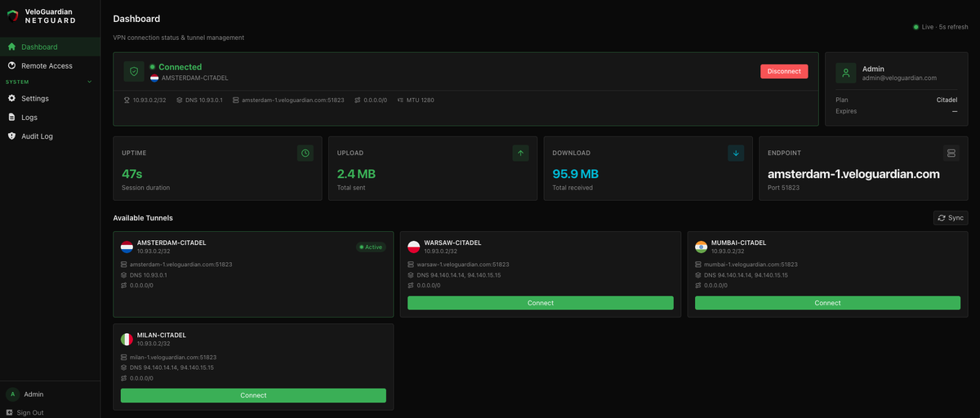The width and height of the screenshot is (980, 418).
Task: Click the Netherlands flag beside AMSTERDAM-CITADEL status
Action: [x=154, y=78]
